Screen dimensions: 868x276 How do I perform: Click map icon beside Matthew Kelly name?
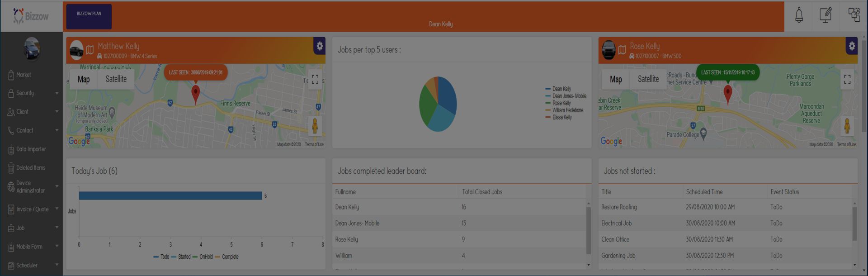[90, 50]
